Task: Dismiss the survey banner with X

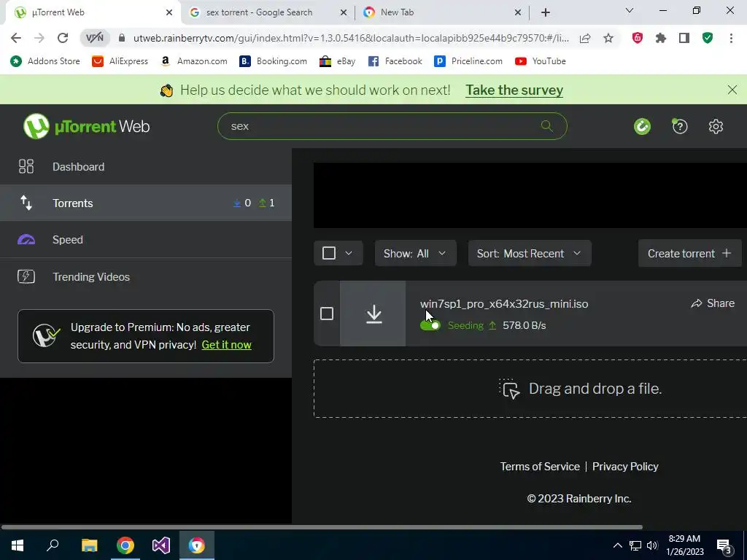Action: 732,90
